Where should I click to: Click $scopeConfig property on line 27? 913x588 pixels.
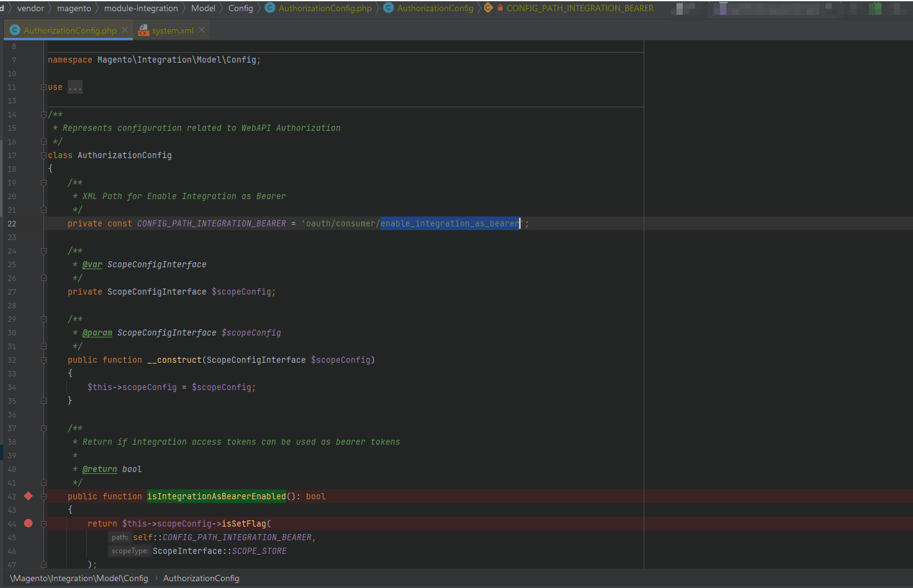tap(241, 292)
